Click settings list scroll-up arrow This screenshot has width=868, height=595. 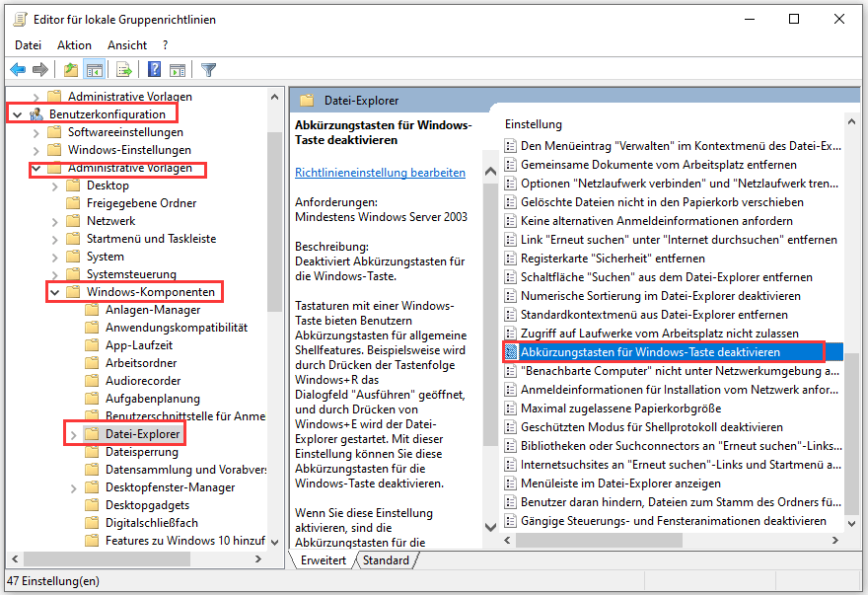[851, 122]
